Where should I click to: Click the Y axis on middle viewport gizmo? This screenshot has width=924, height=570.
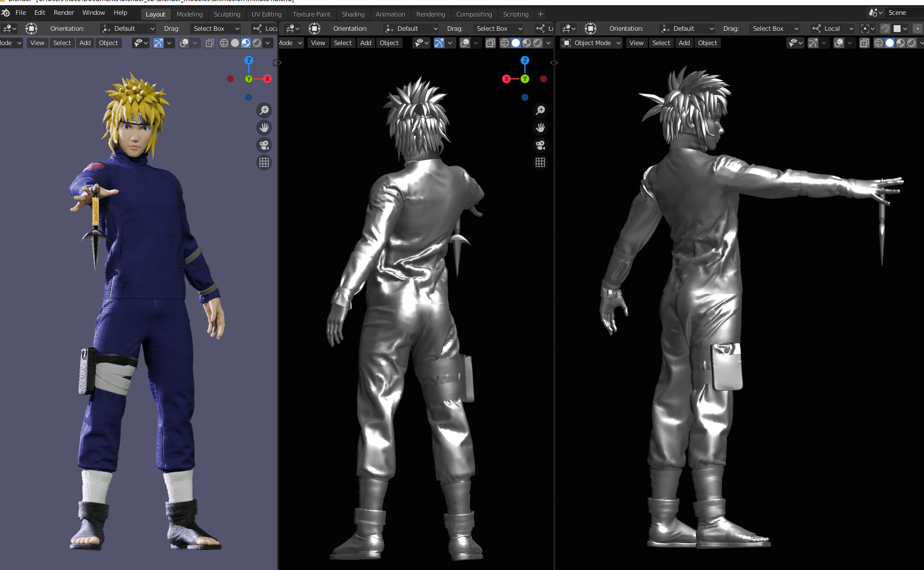coord(525,79)
